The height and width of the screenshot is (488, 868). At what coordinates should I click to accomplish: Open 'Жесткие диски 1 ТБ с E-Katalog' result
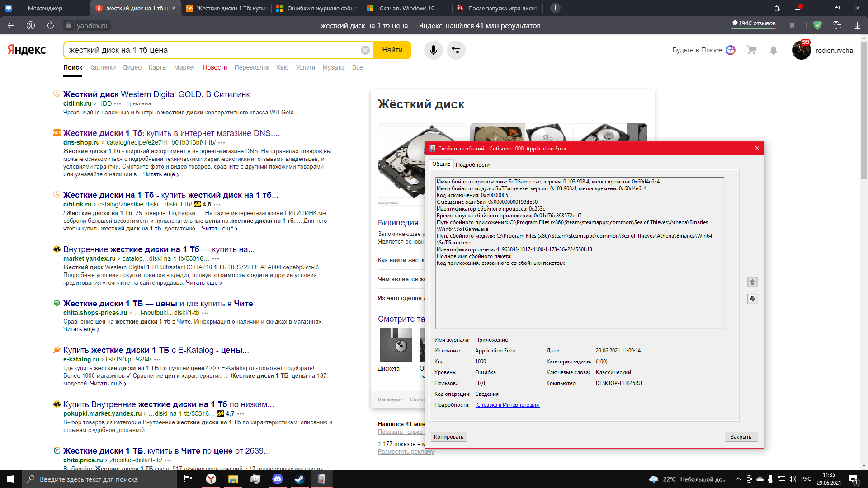[156, 350]
